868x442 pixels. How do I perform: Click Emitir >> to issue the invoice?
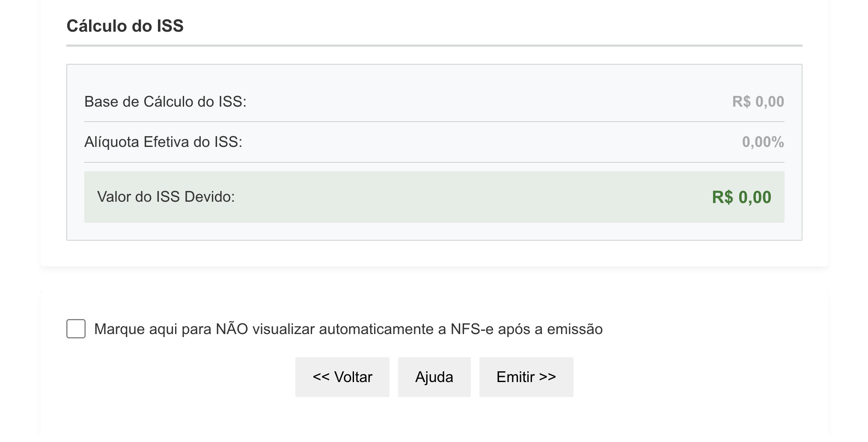(526, 377)
